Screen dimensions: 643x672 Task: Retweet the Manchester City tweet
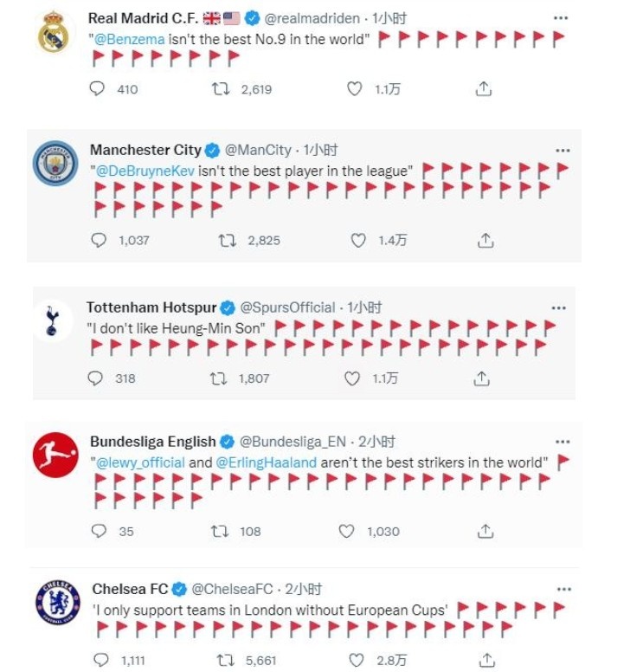coord(228,241)
